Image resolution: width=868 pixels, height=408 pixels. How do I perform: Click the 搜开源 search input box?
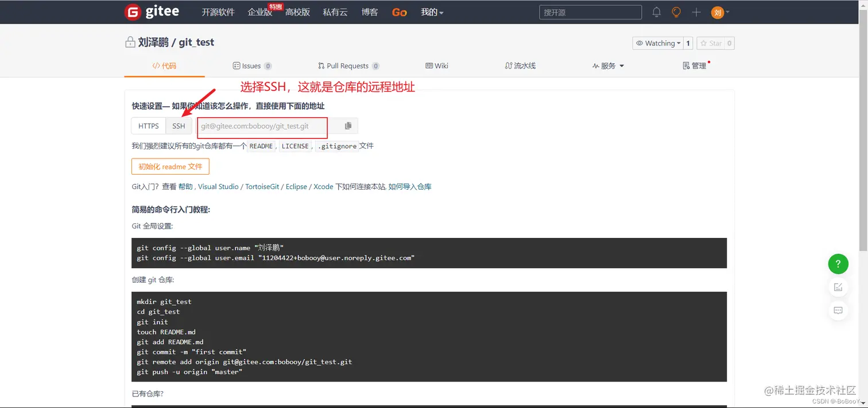(x=590, y=12)
